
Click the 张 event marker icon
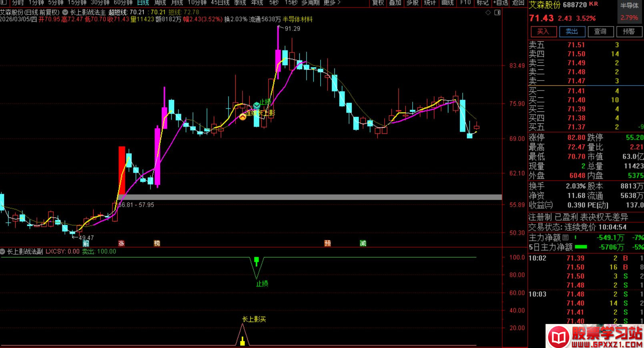pyautogui.click(x=121, y=243)
